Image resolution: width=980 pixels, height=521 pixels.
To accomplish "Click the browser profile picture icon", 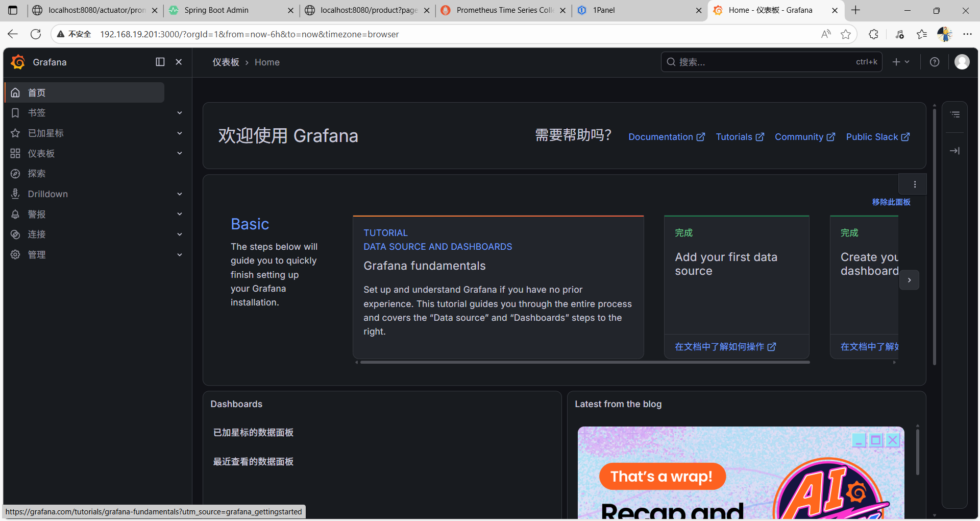I will 944,34.
